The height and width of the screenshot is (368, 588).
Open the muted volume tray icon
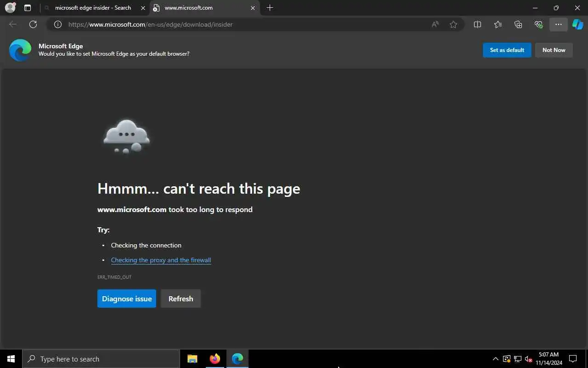pos(528,359)
